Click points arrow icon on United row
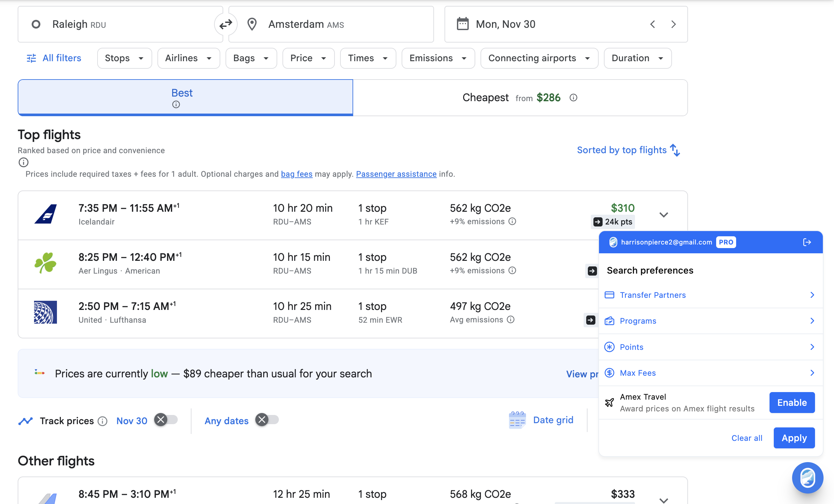 pyautogui.click(x=590, y=320)
